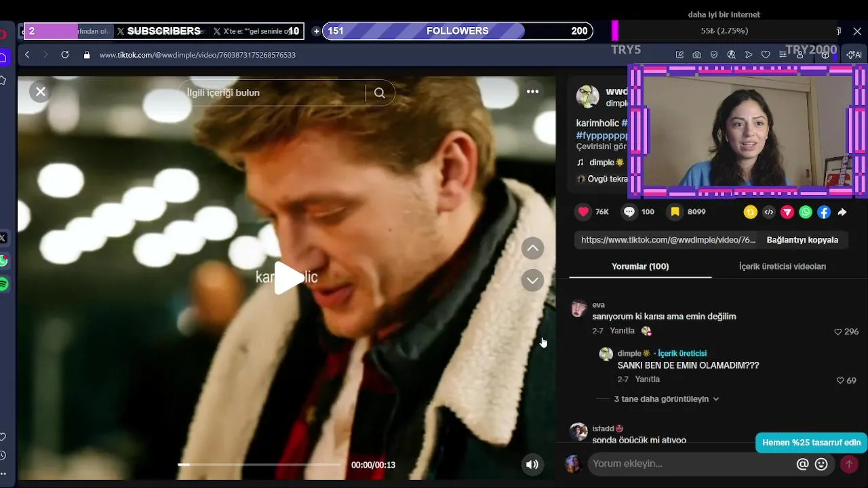Reply to dimple's comment with Yanıtla

[647, 380]
